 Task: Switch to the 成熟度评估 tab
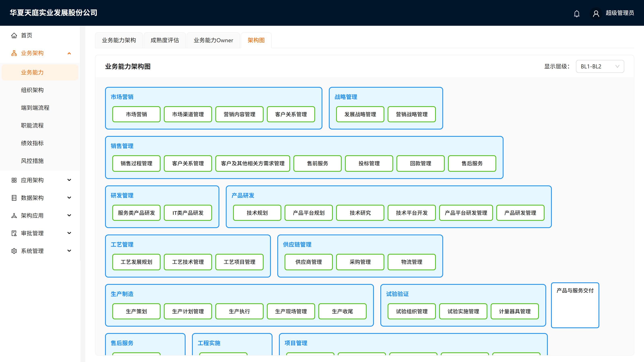click(x=165, y=40)
